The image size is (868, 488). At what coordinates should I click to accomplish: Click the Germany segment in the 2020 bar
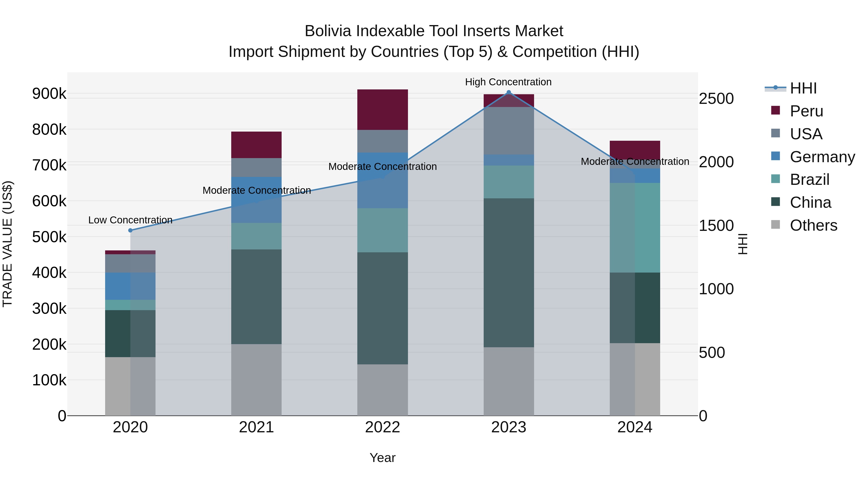coord(130,286)
